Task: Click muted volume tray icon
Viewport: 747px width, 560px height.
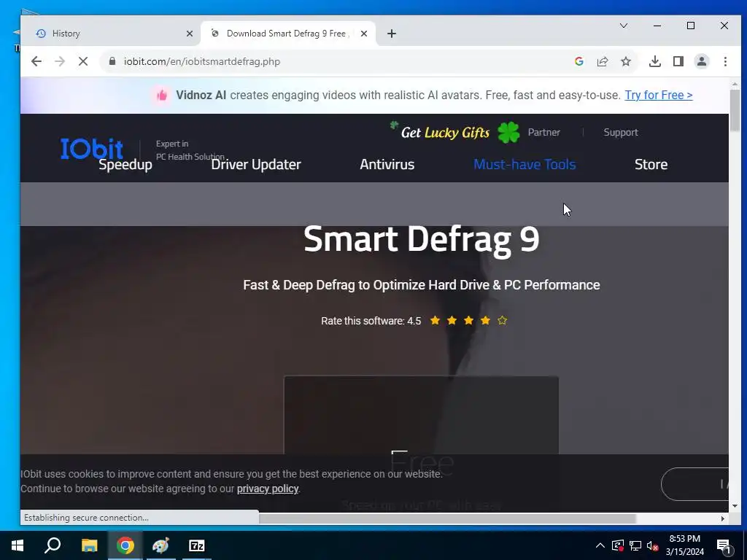Action: [652, 545]
